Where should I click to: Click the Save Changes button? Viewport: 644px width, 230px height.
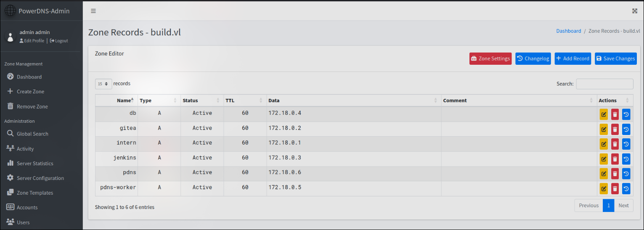pyautogui.click(x=615, y=58)
